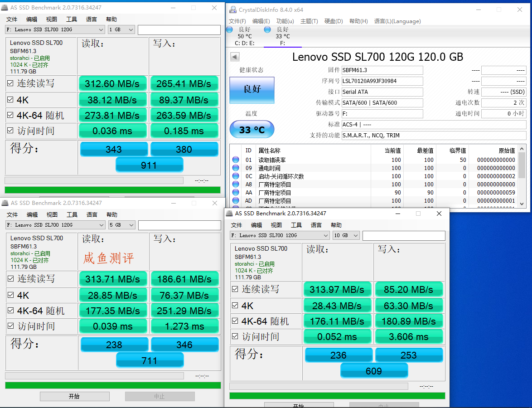The height and width of the screenshot is (408, 532).
Task: Click status orb for attribute 01 读取错误率
Action: point(236,160)
